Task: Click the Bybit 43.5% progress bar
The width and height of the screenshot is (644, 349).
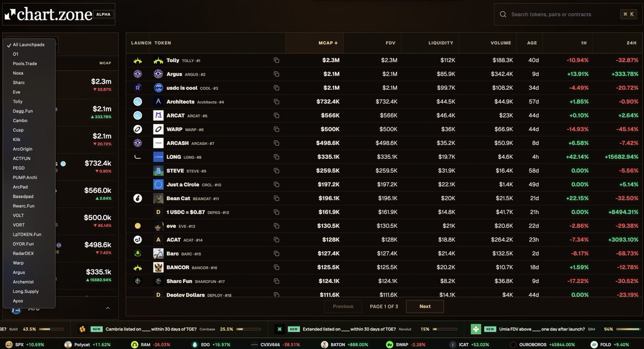Action: coord(52,329)
